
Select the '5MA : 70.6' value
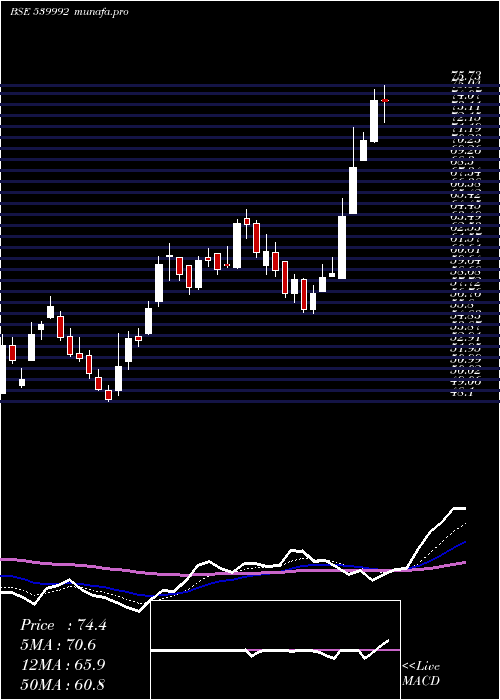58,645
